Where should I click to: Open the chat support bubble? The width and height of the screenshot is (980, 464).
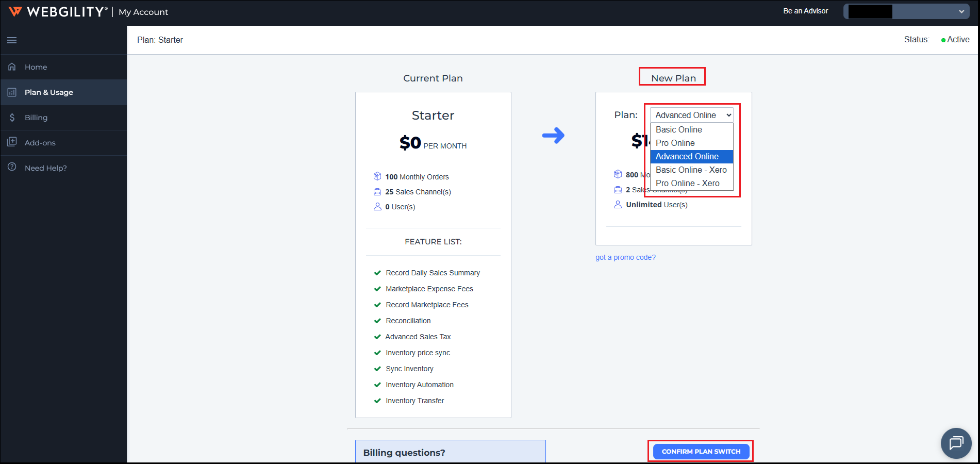pos(956,443)
